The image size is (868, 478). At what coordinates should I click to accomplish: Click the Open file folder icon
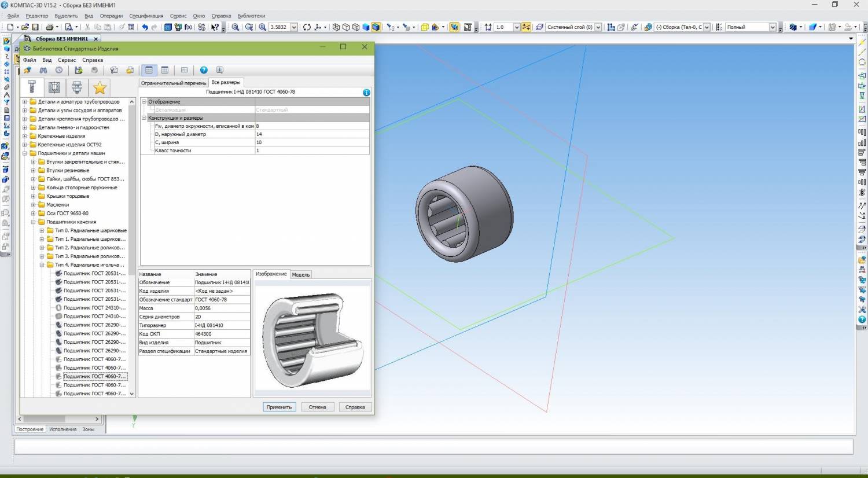point(25,27)
